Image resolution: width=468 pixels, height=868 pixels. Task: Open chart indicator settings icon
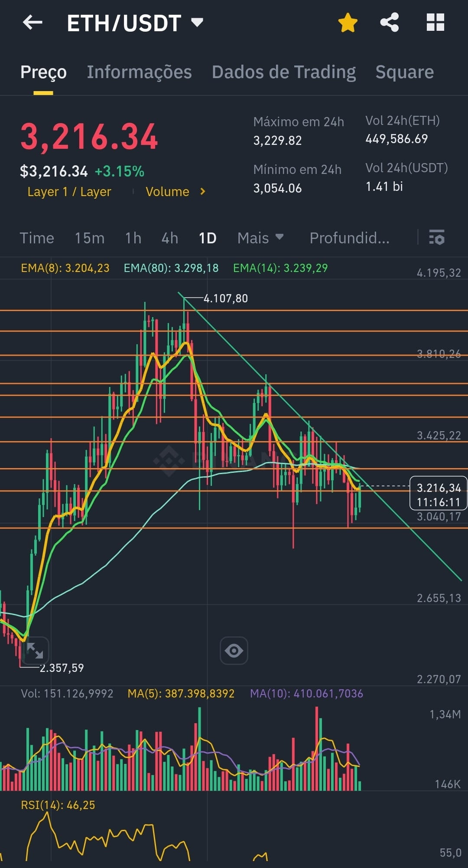437,237
